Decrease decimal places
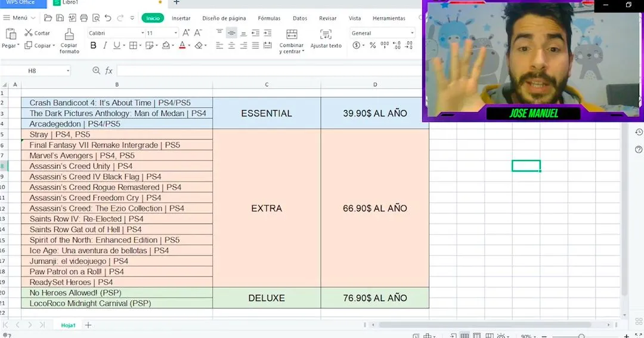This screenshot has width=644, height=338. pos(408,45)
